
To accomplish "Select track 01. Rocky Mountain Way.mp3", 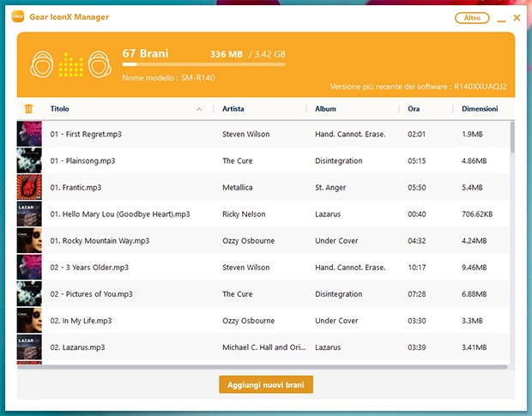I will point(100,241).
